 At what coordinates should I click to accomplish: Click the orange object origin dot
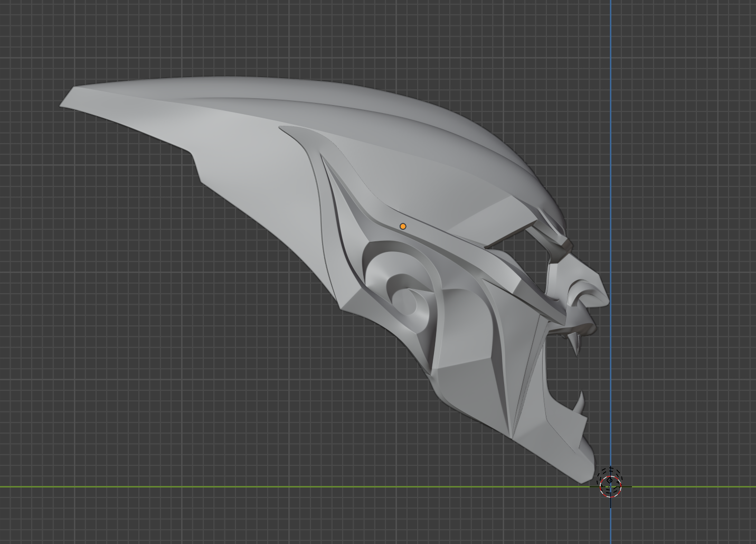click(403, 226)
